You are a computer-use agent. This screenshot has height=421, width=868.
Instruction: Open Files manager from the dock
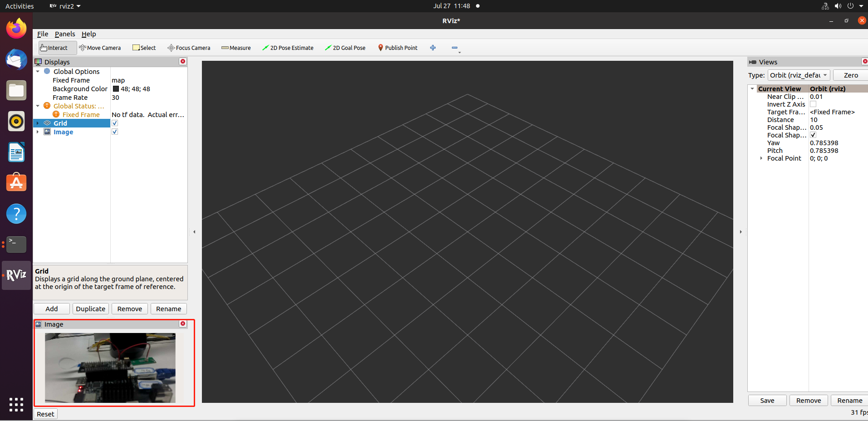click(x=16, y=90)
